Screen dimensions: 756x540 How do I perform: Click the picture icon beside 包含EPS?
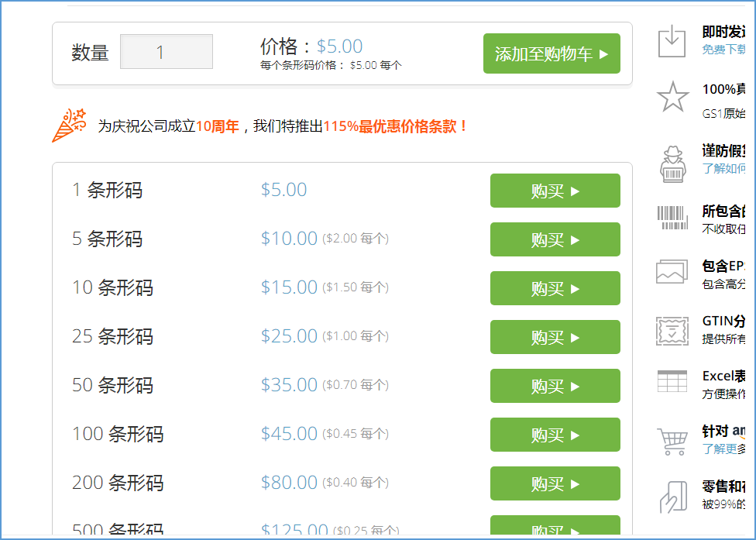(x=672, y=272)
